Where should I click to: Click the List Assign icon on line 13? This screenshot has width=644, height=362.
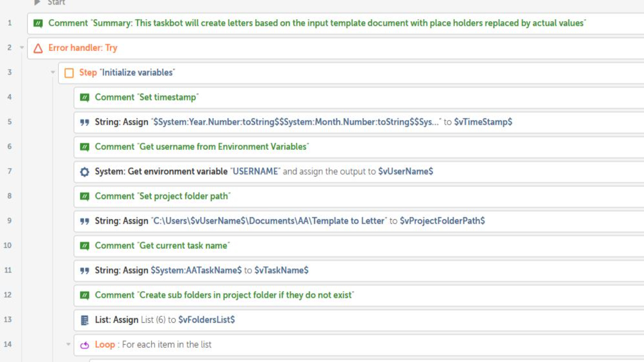pos(85,320)
